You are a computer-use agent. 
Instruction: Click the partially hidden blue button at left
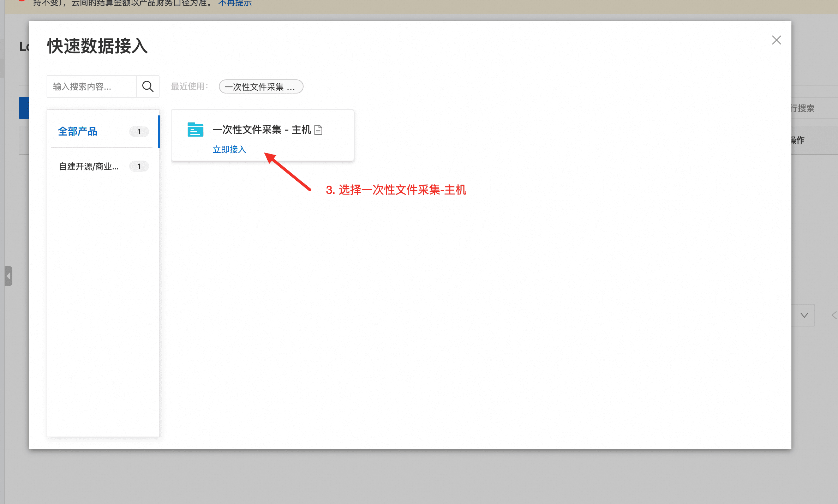point(24,108)
